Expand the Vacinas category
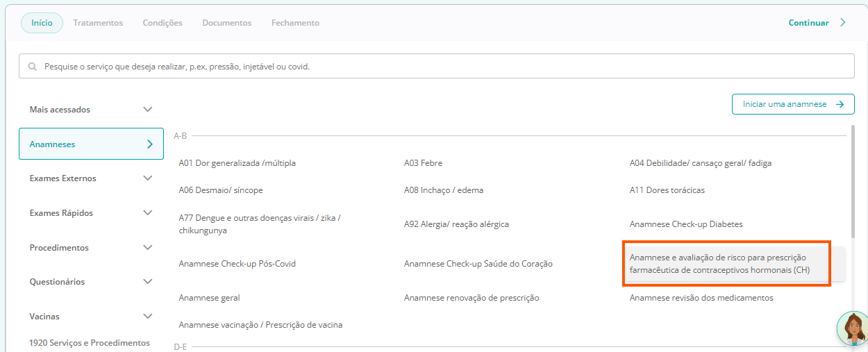The width and height of the screenshot is (868, 352). coord(147,317)
